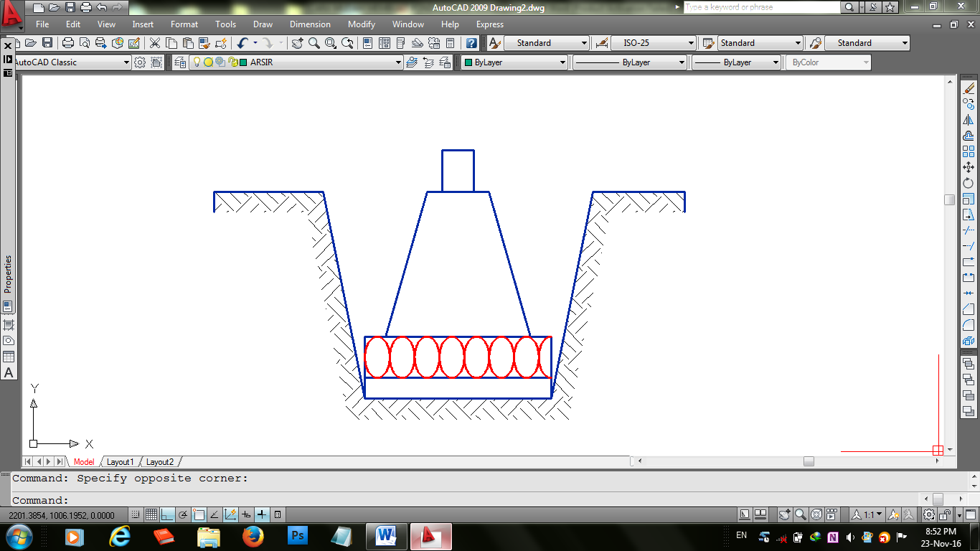Activate the Pan Realtime tool
Image resolution: width=980 pixels, height=551 pixels.
(298, 43)
